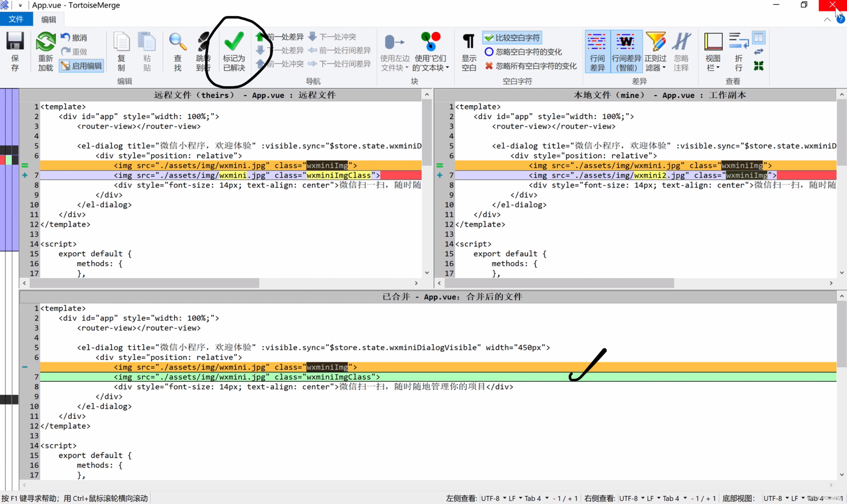Go to previous inline difference (前一处行间差异)

click(x=340, y=50)
